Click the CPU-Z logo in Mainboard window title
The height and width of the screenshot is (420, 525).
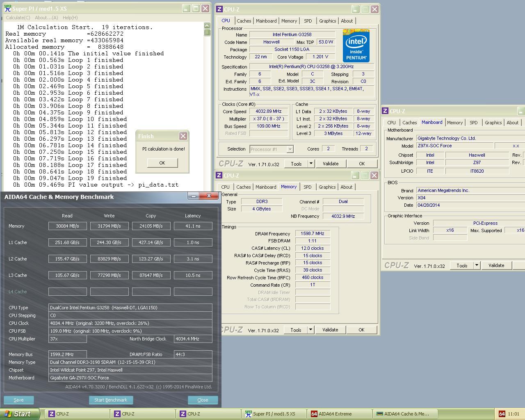[x=385, y=111]
